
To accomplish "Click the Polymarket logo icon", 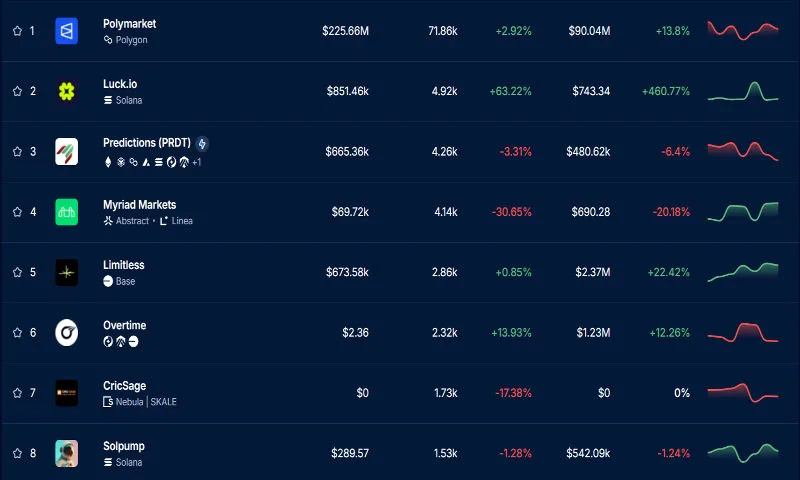I will pos(67,31).
